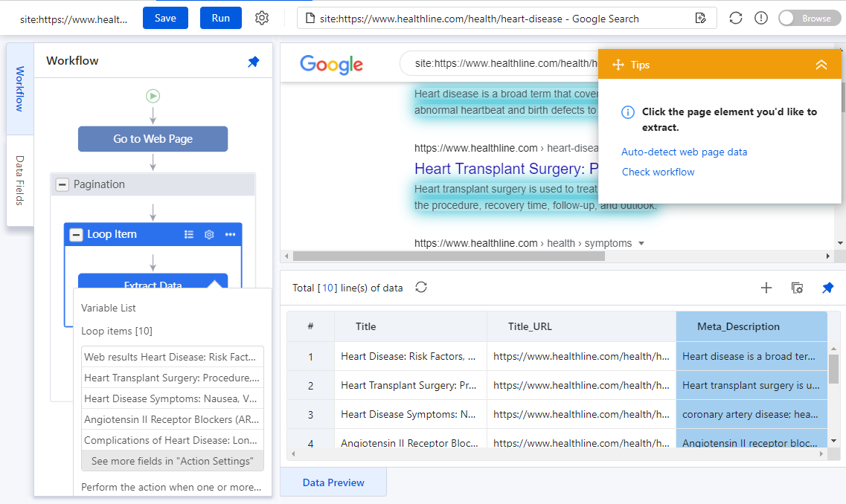Image resolution: width=846 pixels, height=504 pixels.
Task: Select the Title column header
Action: (x=411, y=326)
